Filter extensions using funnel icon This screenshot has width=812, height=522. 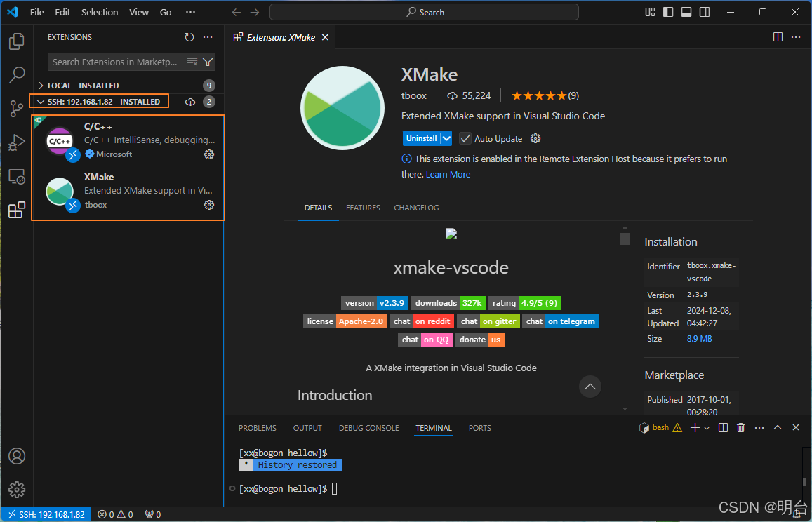click(x=208, y=62)
